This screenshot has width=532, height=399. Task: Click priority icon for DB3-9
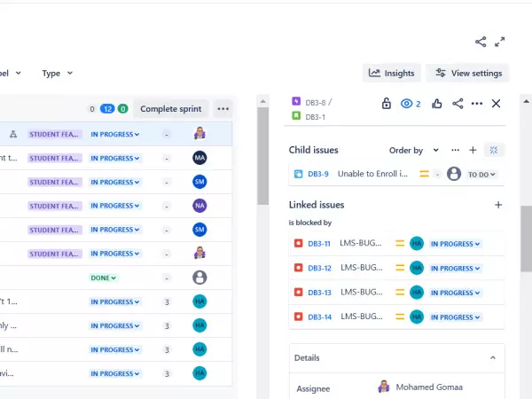point(424,174)
